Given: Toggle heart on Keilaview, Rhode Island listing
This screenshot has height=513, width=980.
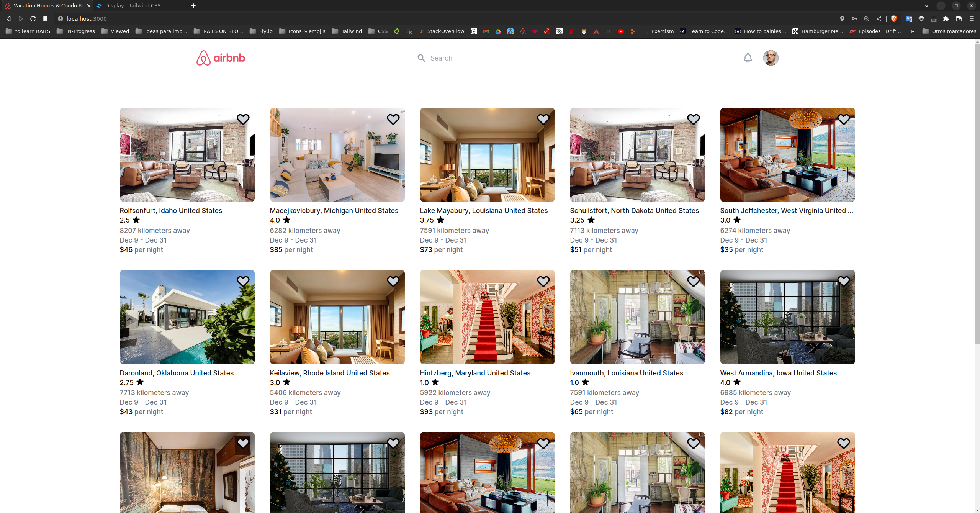Looking at the screenshot, I should pos(393,281).
